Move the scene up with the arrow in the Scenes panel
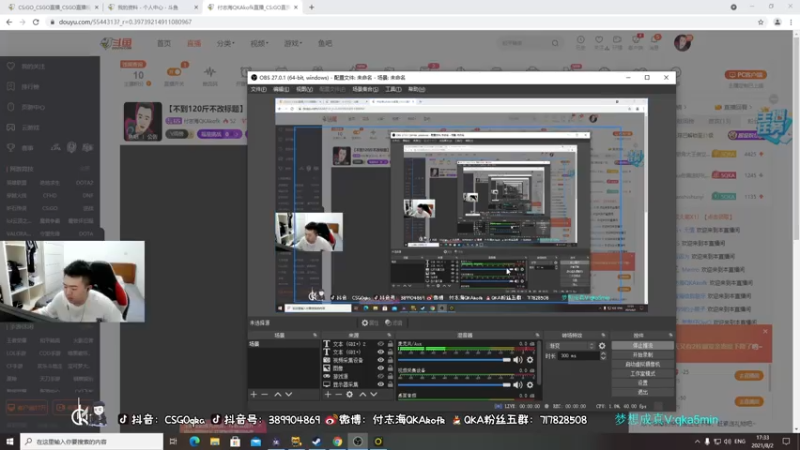The width and height of the screenshot is (800, 450). tap(278, 394)
